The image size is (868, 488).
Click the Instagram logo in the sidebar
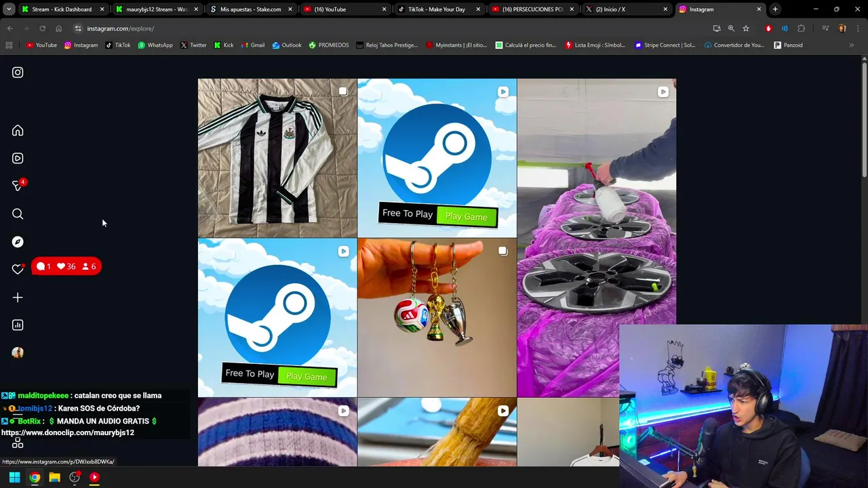point(18,73)
